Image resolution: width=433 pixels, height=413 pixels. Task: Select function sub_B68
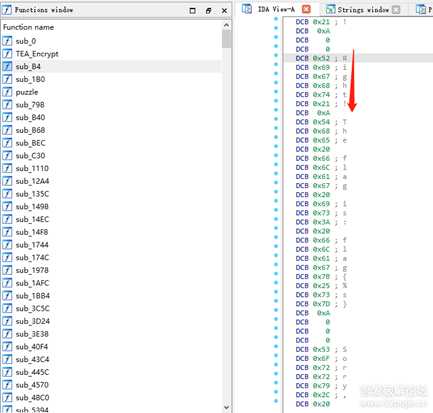click(x=30, y=130)
